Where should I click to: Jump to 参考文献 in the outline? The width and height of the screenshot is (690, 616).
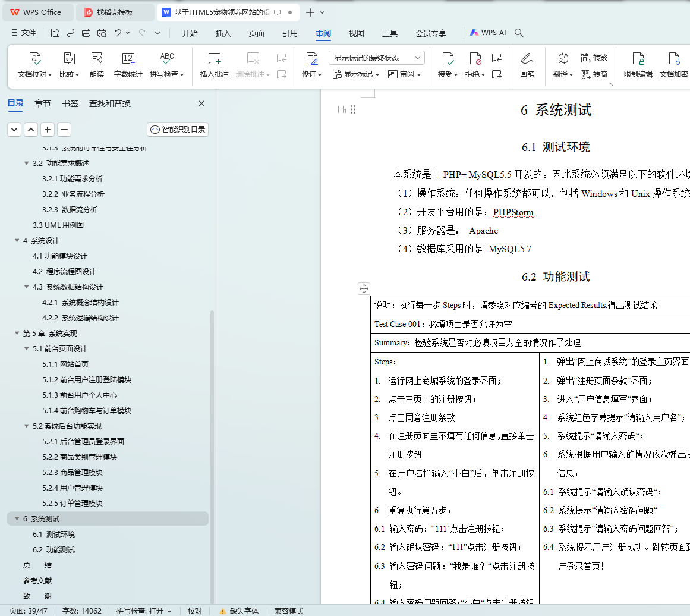(37, 581)
